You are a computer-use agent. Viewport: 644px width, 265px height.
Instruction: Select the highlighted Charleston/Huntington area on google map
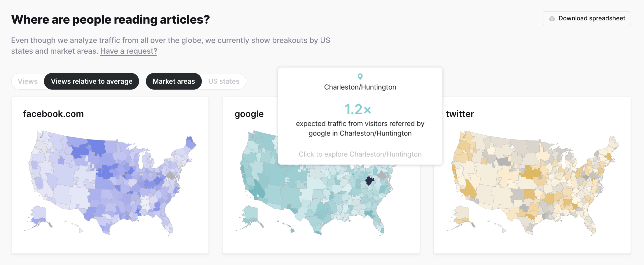[369, 181]
